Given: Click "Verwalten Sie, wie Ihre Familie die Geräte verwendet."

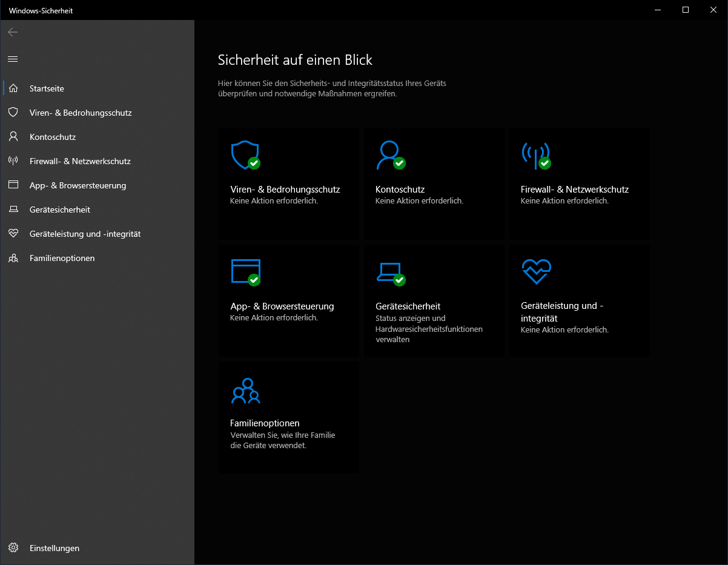Looking at the screenshot, I should (283, 440).
